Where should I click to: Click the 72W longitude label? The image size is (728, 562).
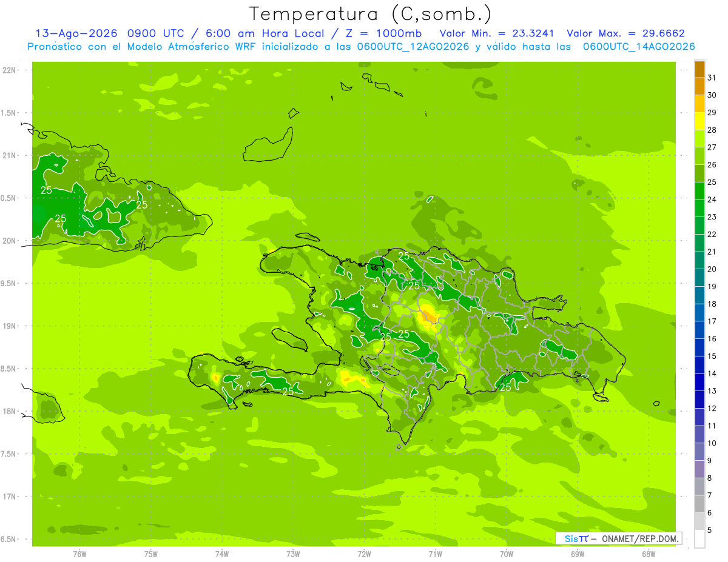click(364, 554)
